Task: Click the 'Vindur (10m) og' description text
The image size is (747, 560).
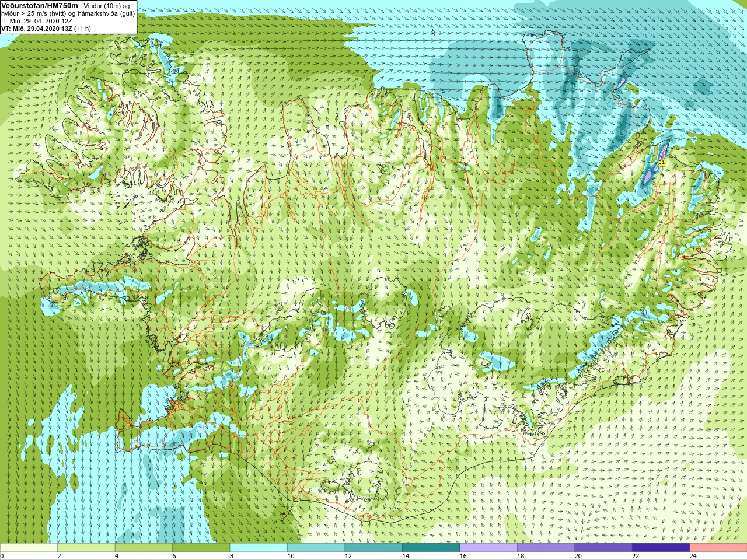Action: pyautogui.click(x=107, y=6)
